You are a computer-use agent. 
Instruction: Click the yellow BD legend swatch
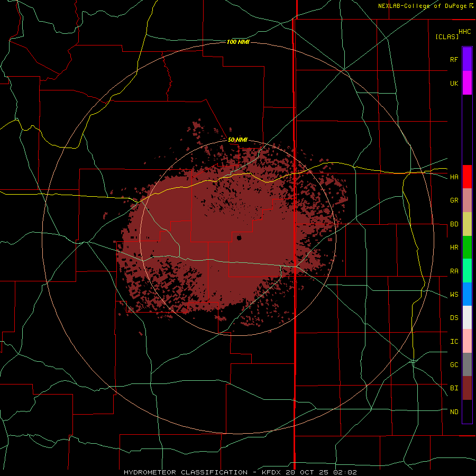(467, 224)
